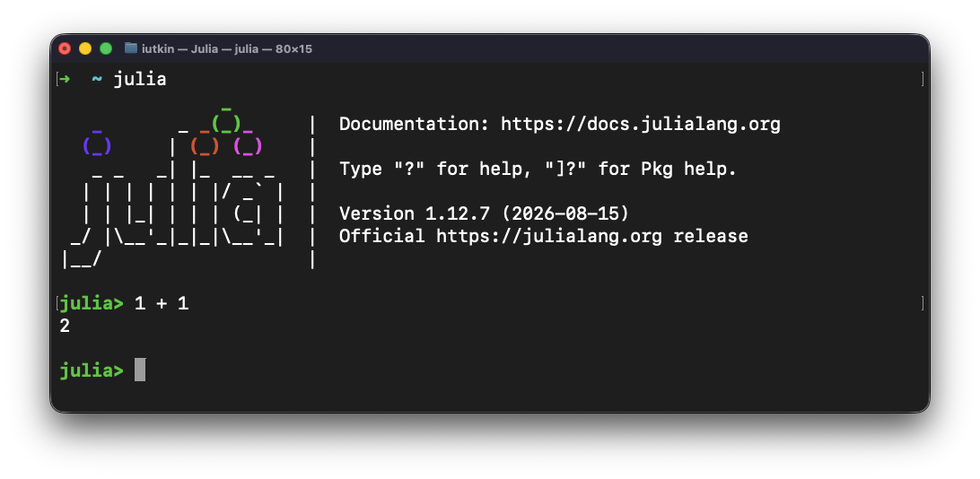Click the first "julia>" prompt before 1 + 1
This screenshot has height=479, width=980.
coord(92,304)
